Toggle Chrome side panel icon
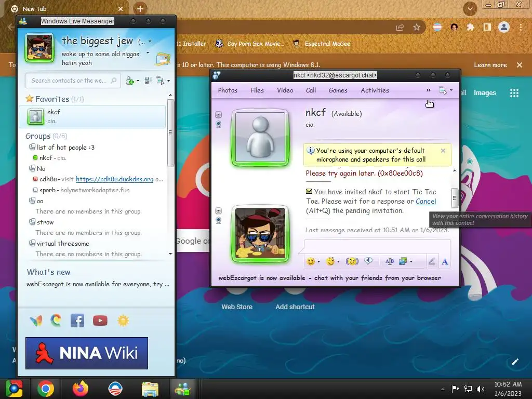532x399 pixels. pos(487,27)
